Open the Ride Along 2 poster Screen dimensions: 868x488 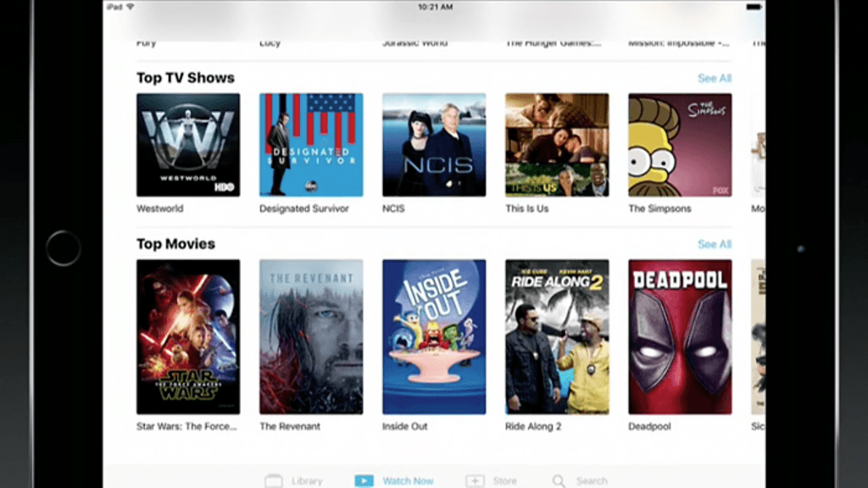point(557,336)
